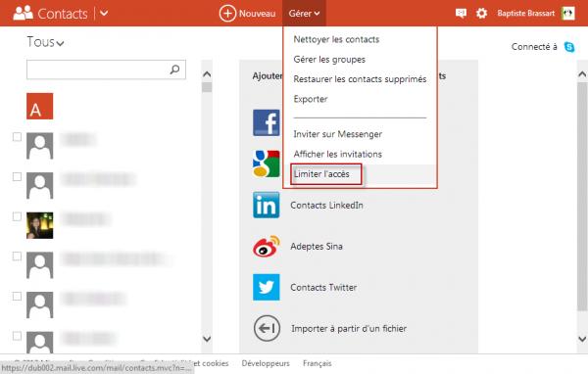This screenshot has height=374, width=588.
Task: Select Afficher les invitations
Action: 337,154
